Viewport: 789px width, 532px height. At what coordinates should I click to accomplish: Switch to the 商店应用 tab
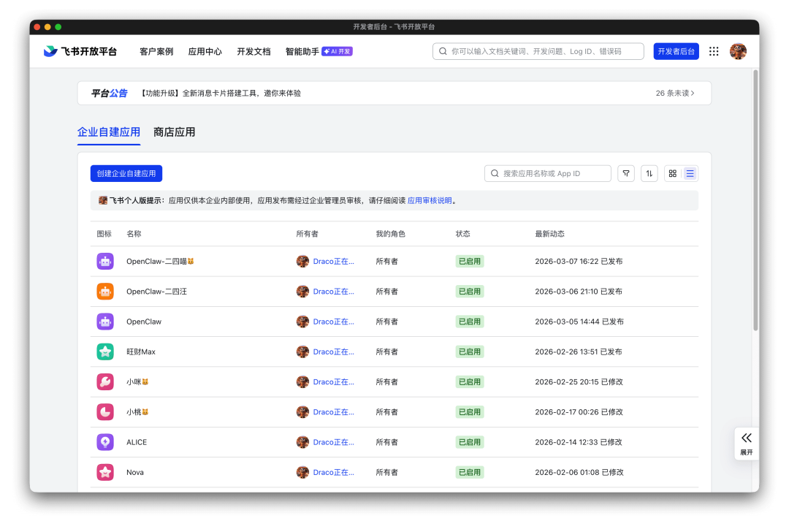coord(174,132)
